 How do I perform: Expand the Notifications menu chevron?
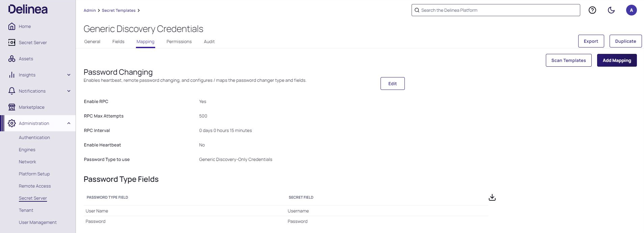(69, 91)
